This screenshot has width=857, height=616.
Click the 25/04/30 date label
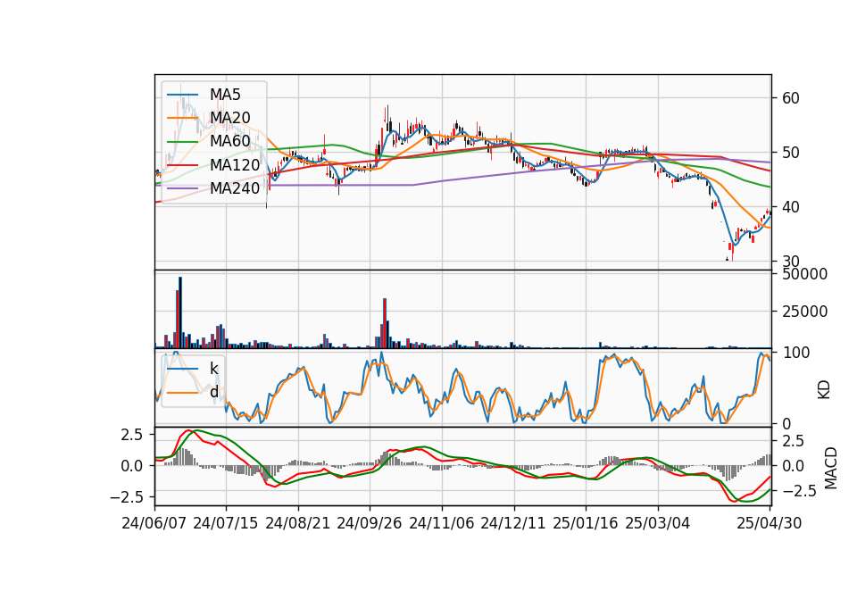(x=770, y=523)
